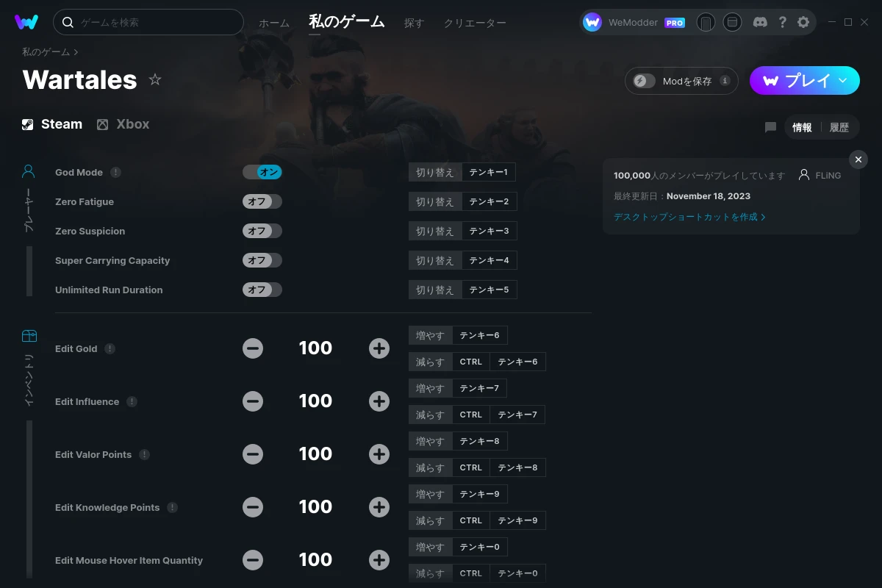Click the window-shaped icon beside Discord
This screenshot has height=588, width=882.
(x=732, y=22)
